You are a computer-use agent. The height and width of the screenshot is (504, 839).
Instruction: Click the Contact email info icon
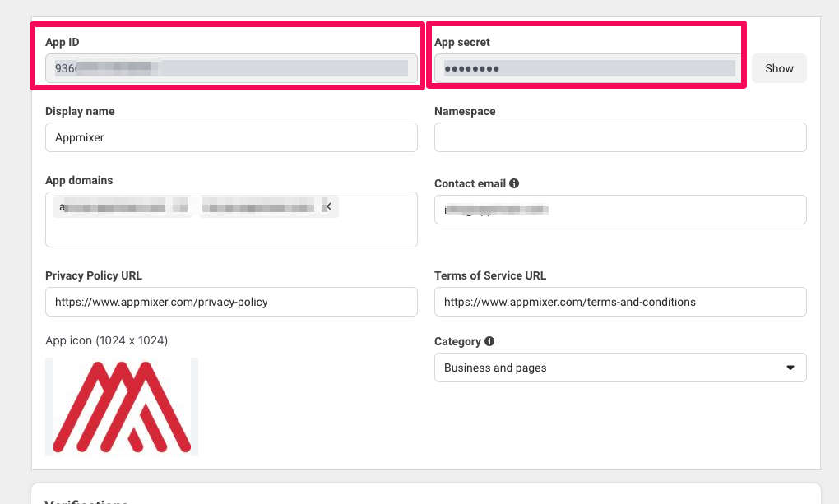[x=514, y=184]
